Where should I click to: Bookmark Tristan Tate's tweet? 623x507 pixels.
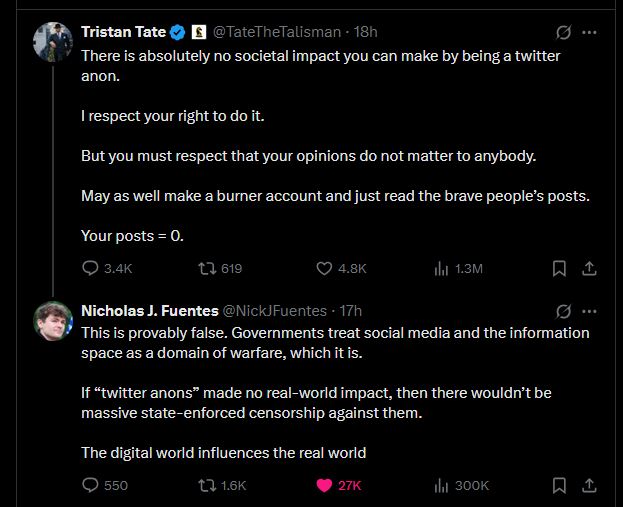(560, 268)
